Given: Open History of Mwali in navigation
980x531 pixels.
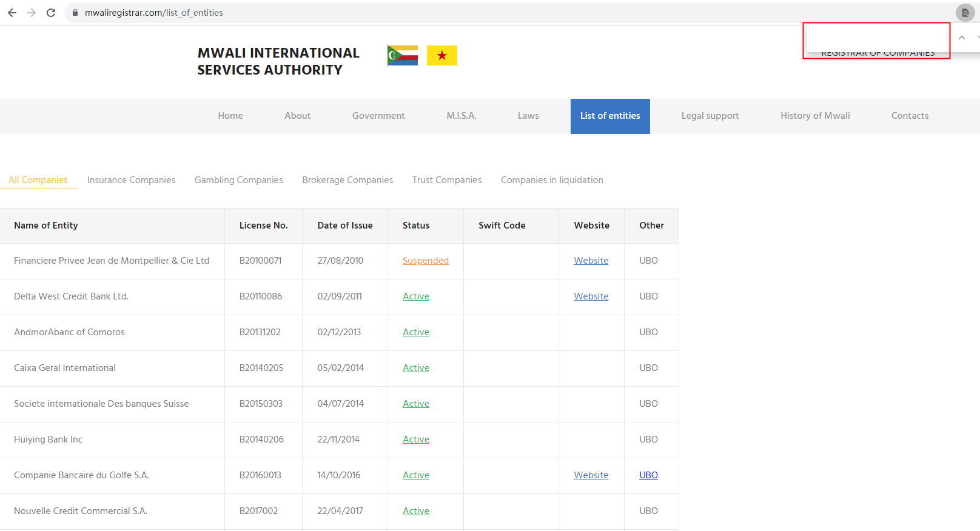Looking at the screenshot, I should tap(814, 116).
